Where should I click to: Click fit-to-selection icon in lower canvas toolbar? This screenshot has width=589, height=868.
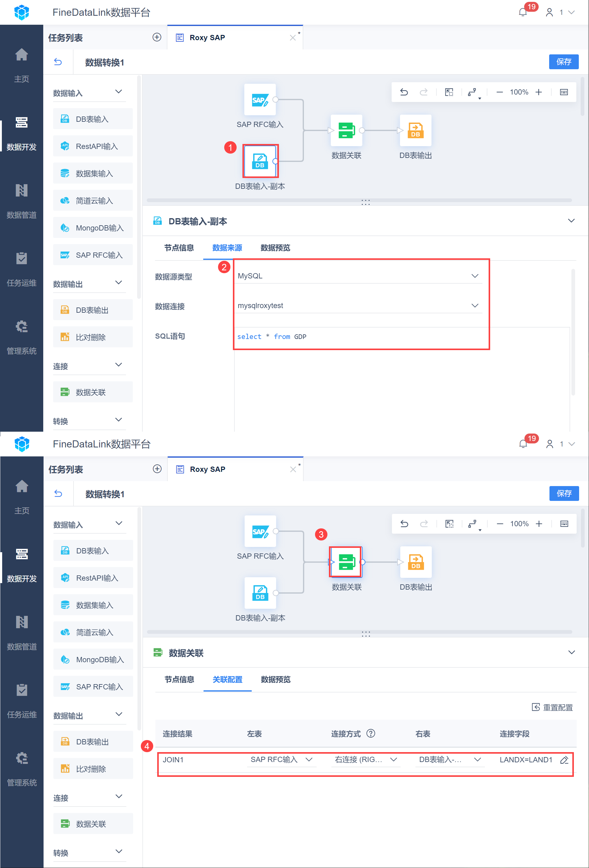click(x=449, y=524)
